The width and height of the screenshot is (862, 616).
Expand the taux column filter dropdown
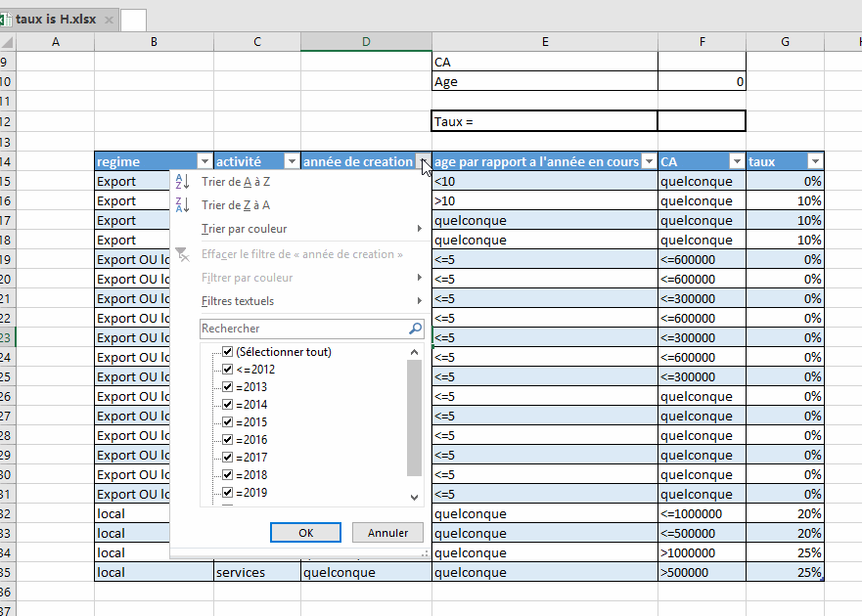(814, 161)
